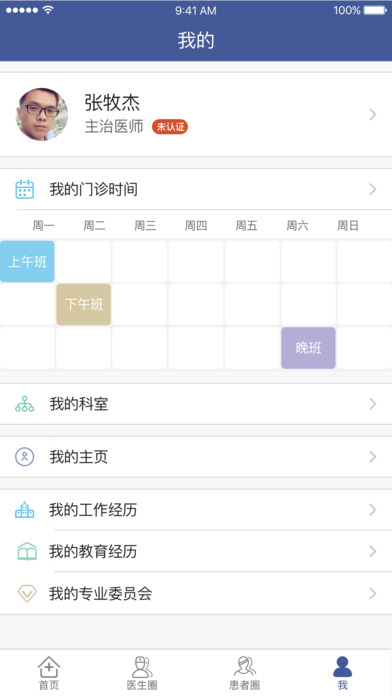Tap the name 张牧杰
This screenshot has height=696, width=392.
pyautogui.click(x=112, y=103)
